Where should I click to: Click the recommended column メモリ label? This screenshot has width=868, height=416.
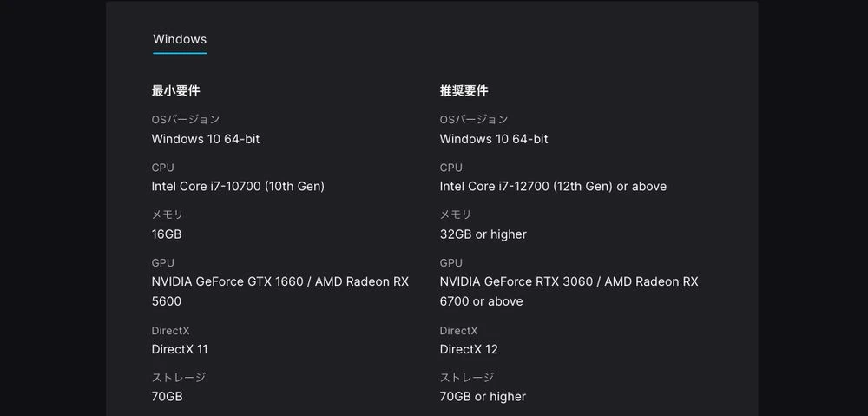click(456, 215)
